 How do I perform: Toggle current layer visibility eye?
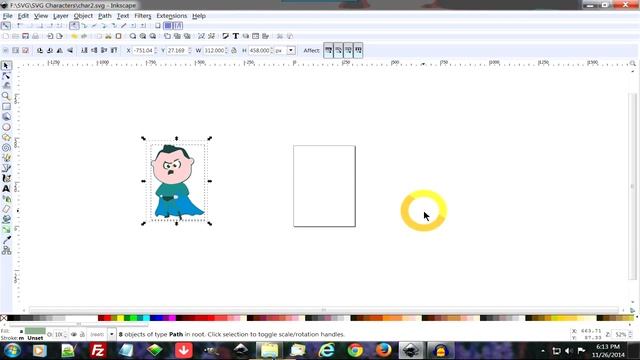point(74,334)
